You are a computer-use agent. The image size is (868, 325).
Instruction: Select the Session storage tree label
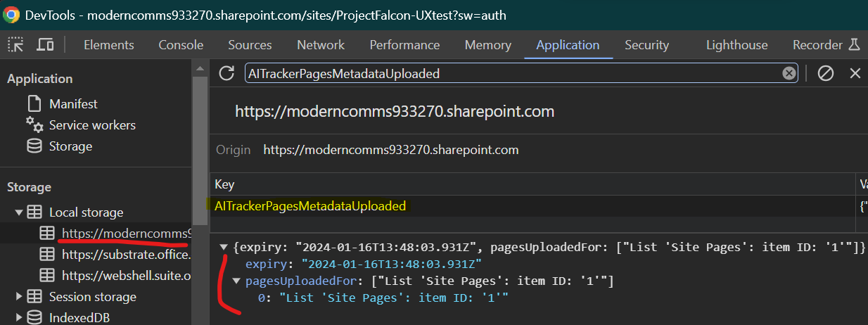pos(92,297)
